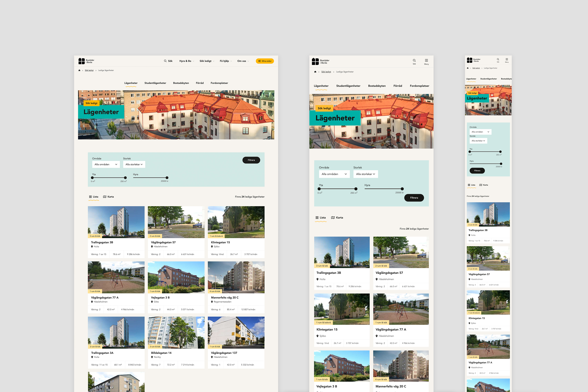Image resolution: width=588 pixels, height=392 pixels.
Task: Click Filtrera button in desktop filter panel
Action: click(251, 160)
